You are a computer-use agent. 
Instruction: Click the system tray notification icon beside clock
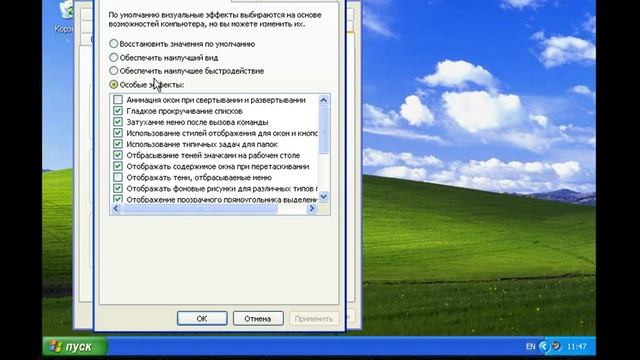coord(556,346)
